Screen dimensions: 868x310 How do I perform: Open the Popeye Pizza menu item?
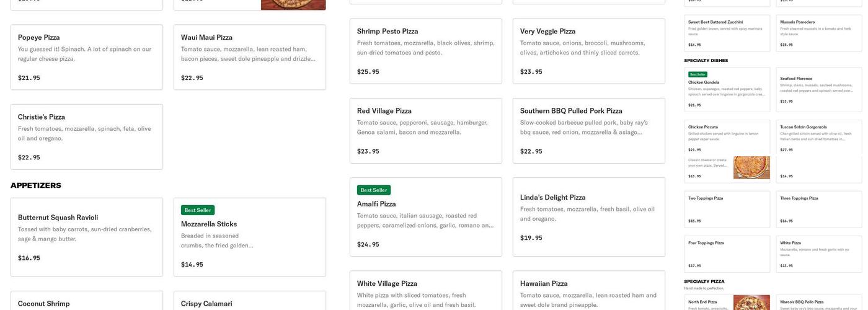click(86, 57)
